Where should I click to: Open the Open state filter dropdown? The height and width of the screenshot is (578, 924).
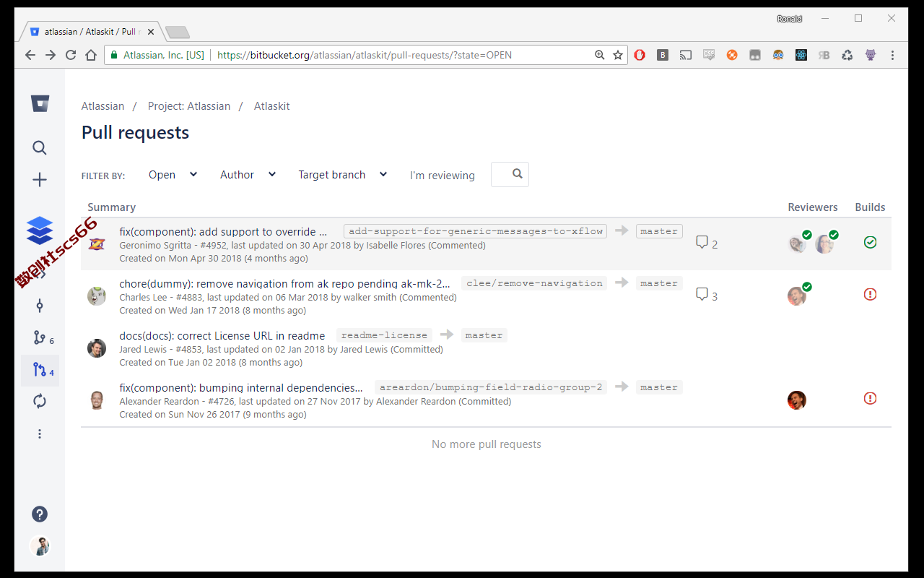[173, 175]
